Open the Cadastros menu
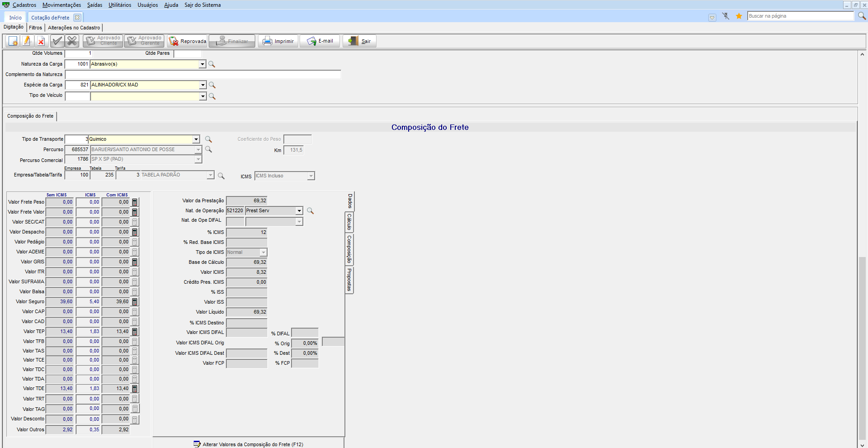 coord(24,5)
